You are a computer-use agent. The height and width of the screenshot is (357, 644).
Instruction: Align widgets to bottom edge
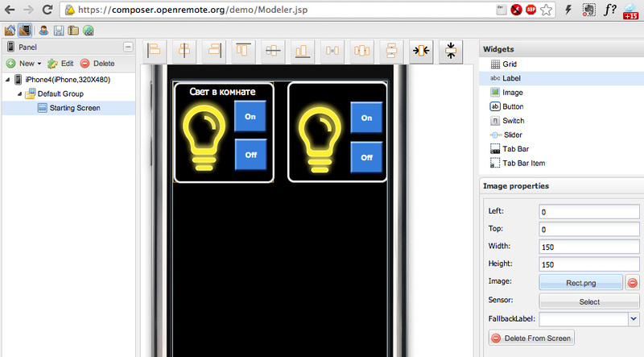303,51
